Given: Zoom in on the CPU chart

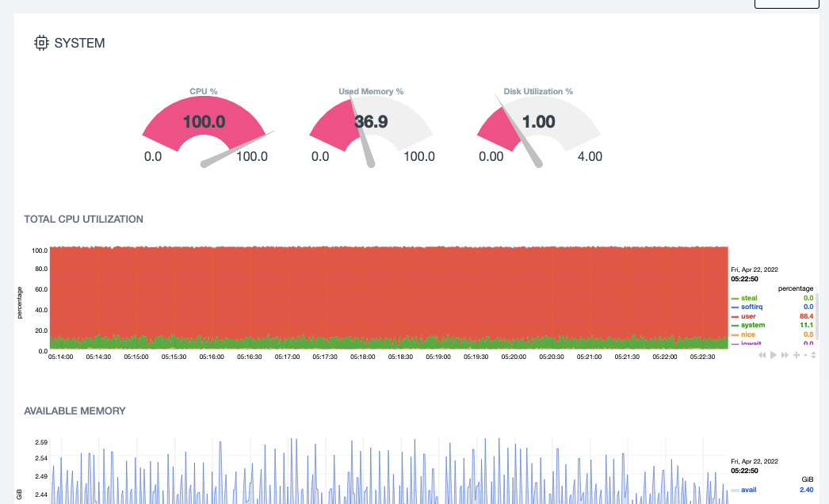Looking at the screenshot, I should (796, 355).
